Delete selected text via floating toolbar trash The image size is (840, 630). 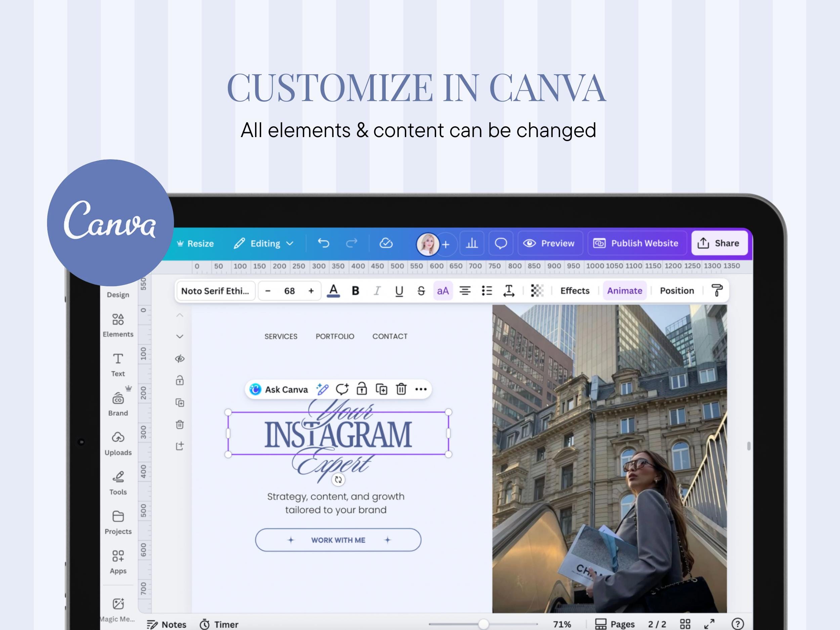[x=401, y=389]
